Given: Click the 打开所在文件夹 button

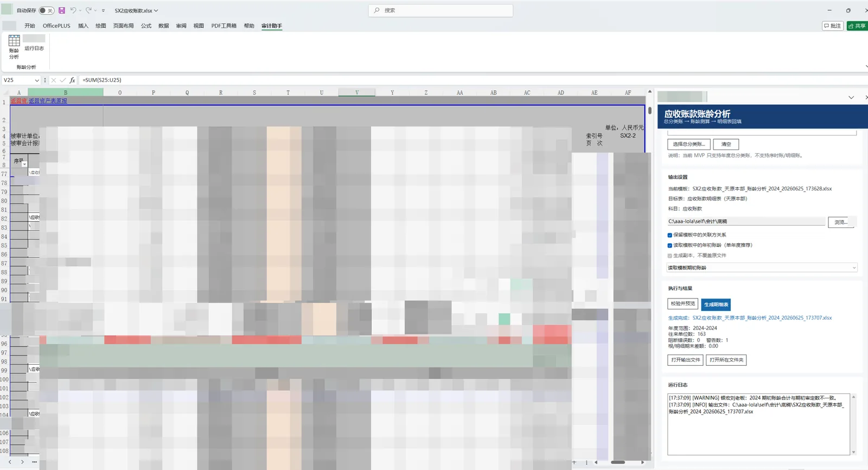Looking at the screenshot, I should [726, 360].
